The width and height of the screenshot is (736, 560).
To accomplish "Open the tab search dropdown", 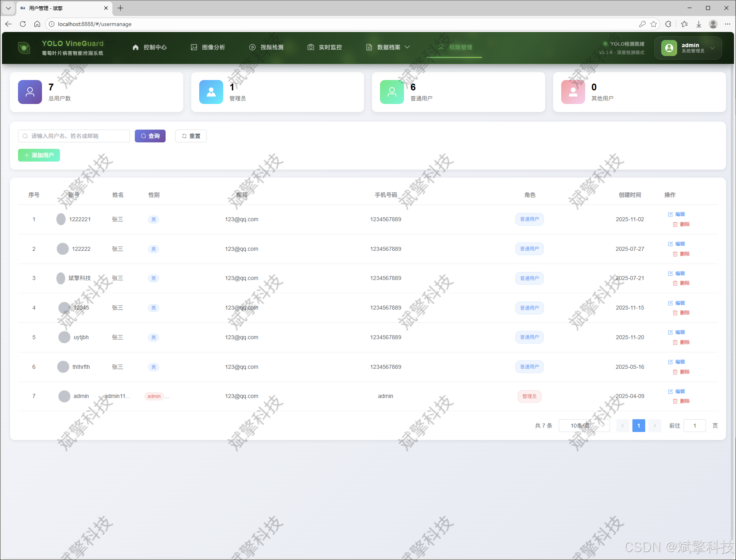I will point(8,8).
